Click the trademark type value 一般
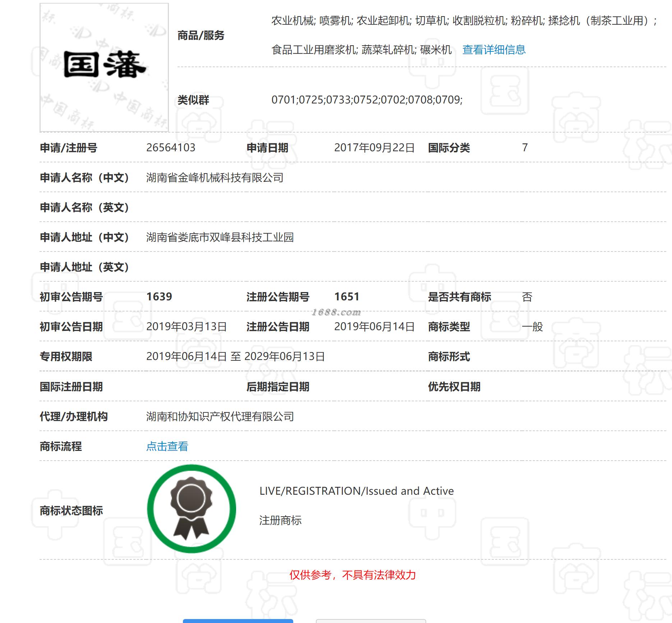Screen dimensions: 672x623 tap(532, 327)
